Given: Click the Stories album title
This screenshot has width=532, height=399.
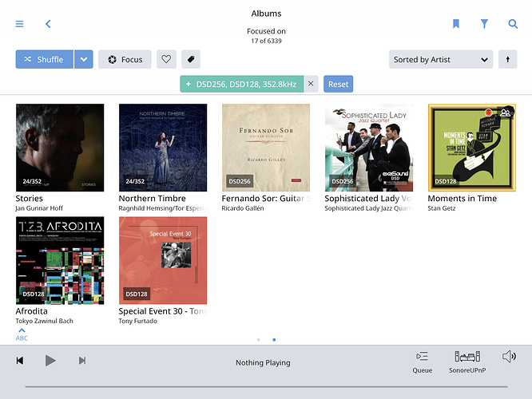Looking at the screenshot, I should click(30, 199).
